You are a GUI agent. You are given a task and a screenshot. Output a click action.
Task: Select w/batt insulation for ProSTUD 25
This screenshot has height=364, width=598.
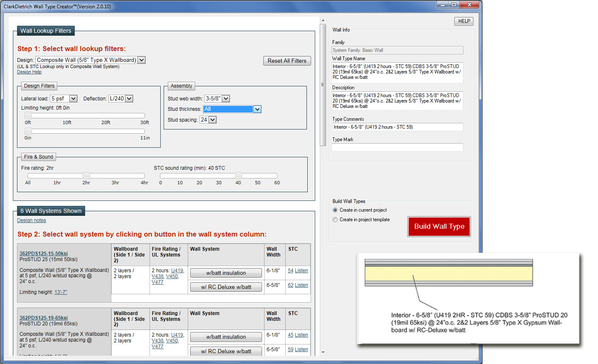coord(226,273)
